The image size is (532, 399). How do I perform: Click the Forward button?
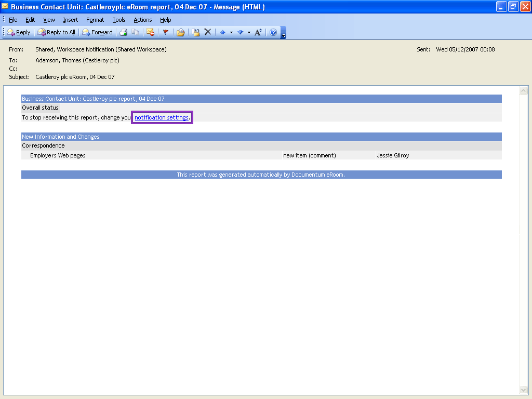click(98, 32)
